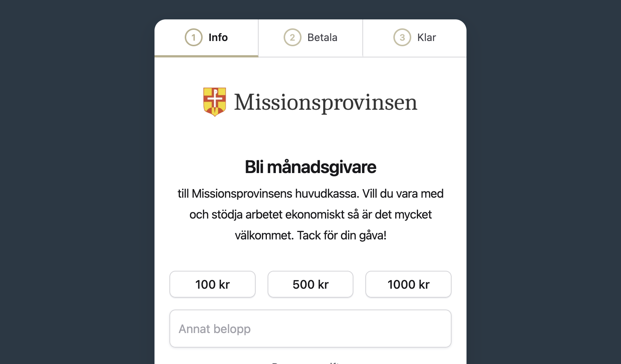Click the Missionsprovinsen wordmark text
The height and width of the screenshot is (364, 621).
tap(325, 102)
